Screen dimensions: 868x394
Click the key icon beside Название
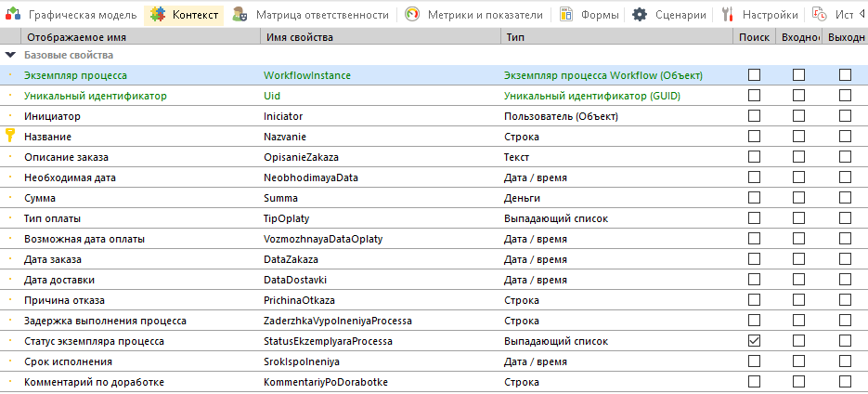tap(9, 135)
